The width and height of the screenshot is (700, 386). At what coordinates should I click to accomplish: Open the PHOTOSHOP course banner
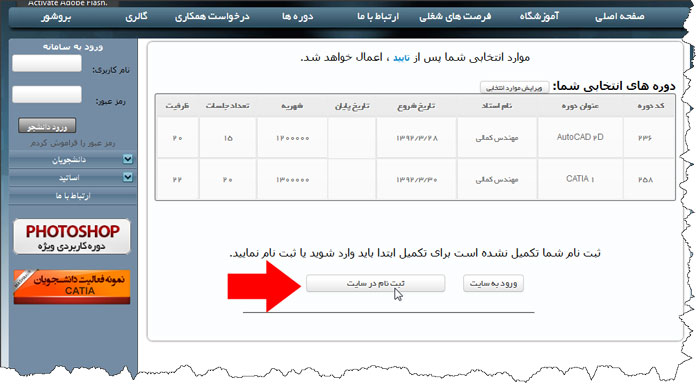pyautogui.click(x=72, y=237)
